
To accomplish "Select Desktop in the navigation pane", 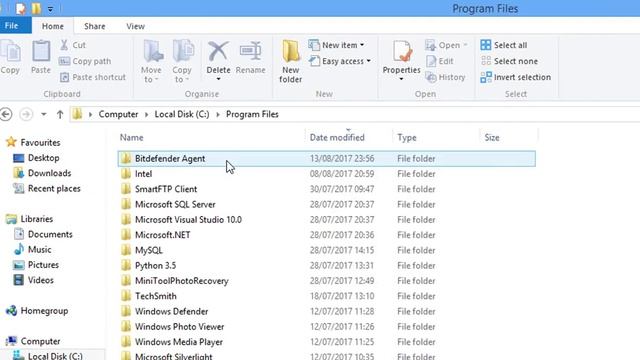I will (36, 158).
